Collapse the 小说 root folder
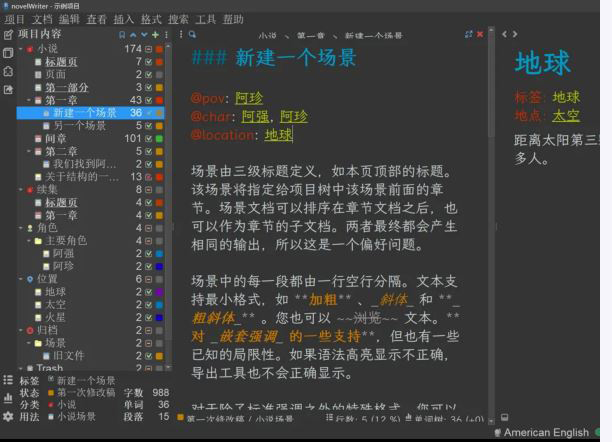 [21, 49]
